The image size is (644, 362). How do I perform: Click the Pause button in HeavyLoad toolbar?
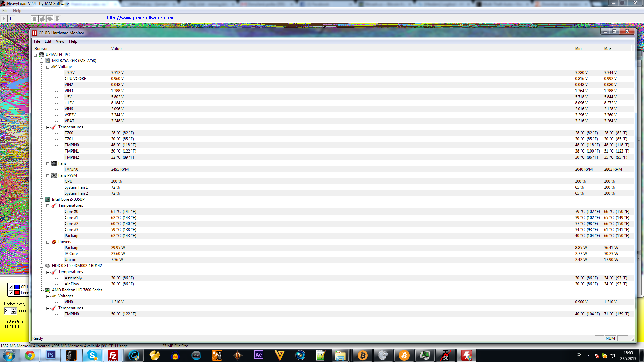point(11,19)
